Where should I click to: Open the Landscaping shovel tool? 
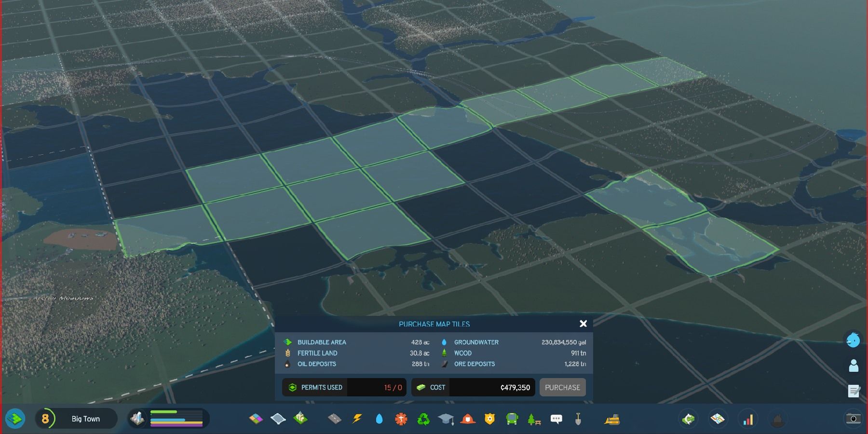coord(578,419)
